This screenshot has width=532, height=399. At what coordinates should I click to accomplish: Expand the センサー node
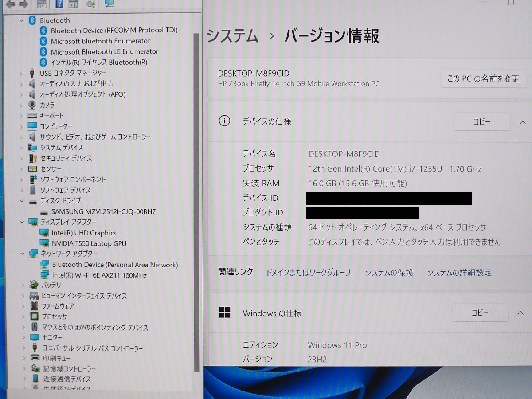point(21,169)
